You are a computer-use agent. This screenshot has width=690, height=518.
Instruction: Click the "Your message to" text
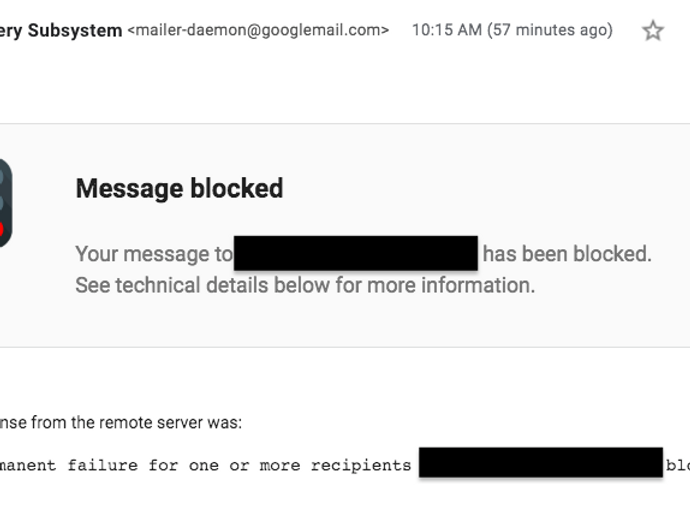153,254
